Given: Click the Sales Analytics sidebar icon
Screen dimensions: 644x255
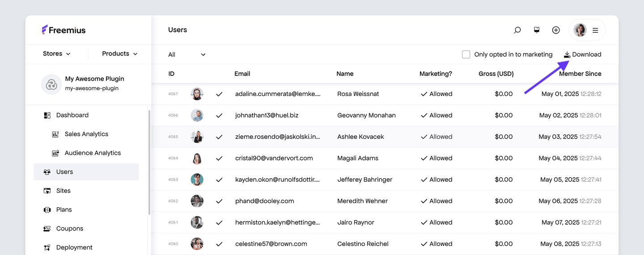Looking at the screenshot, I should pyautogui.click(x=55, y=134).
